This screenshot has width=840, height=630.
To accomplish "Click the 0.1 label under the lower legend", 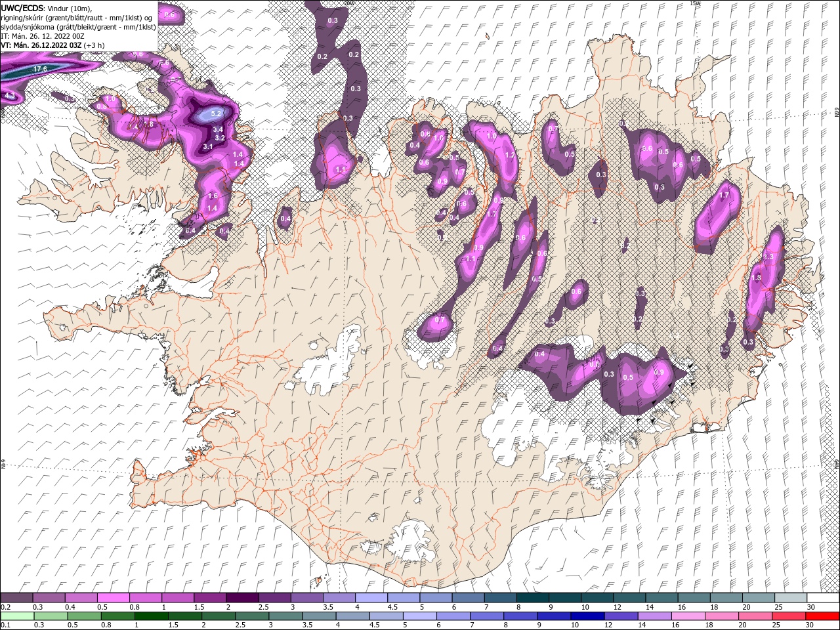I will coord(6,625).
